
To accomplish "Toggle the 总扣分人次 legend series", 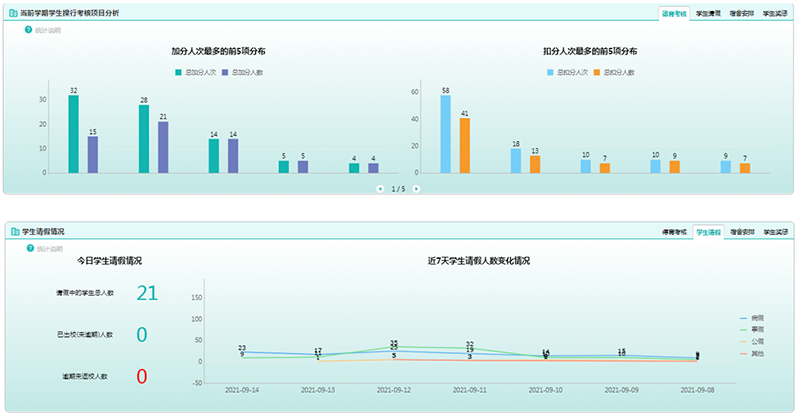I will point(567,72).
